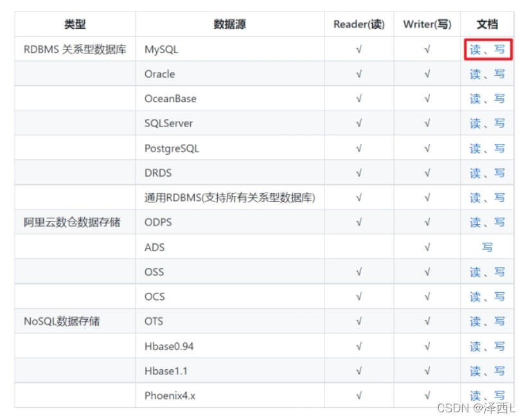Image resolution: width=525 pixels, height=420 pixels.
Task: Open the OCS write (写) doc link
Action: (x=499, y=297)
